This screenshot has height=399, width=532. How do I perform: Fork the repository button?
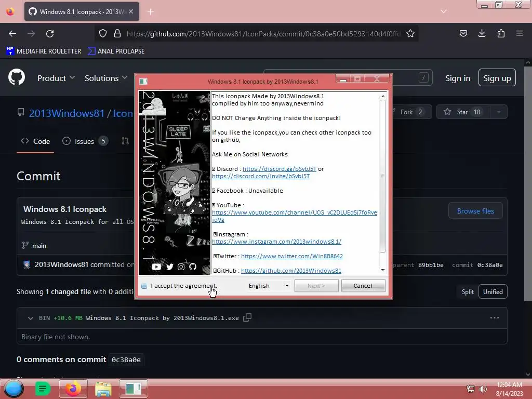[x=411, y=112]
